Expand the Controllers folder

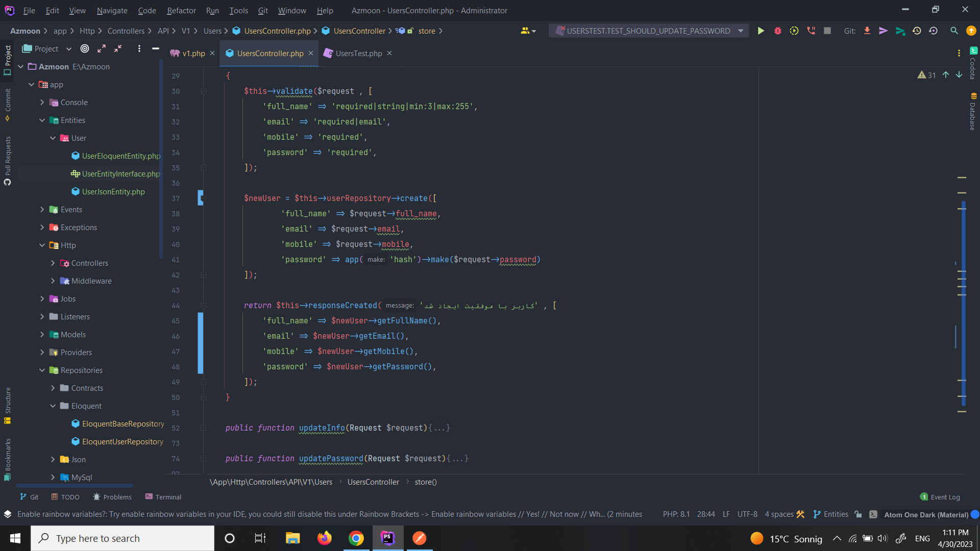[x=53, y=263]
